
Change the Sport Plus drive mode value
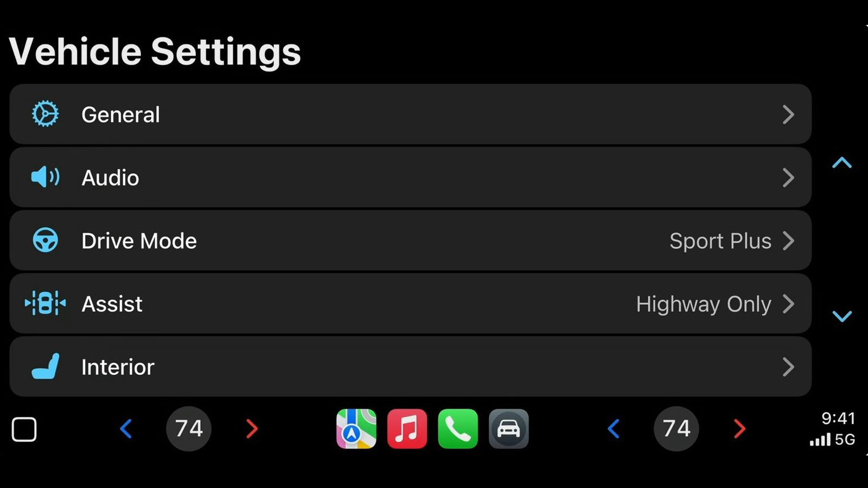click(720, 241)
